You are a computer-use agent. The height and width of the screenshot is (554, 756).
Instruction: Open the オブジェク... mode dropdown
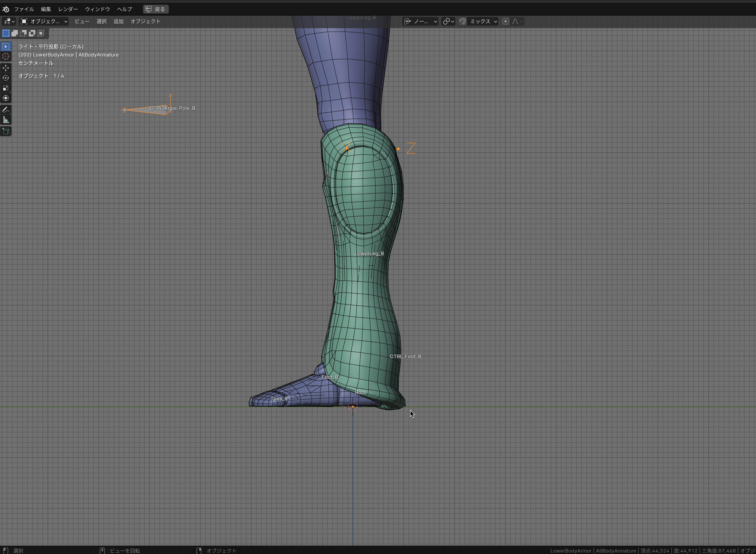tap(44, 22)
